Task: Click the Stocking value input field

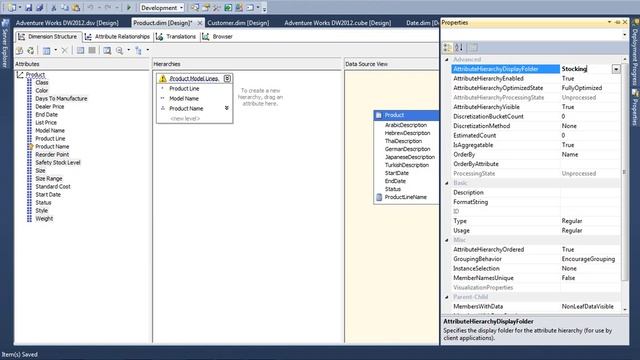Action: pyautogui.click(x=586, y=69)
